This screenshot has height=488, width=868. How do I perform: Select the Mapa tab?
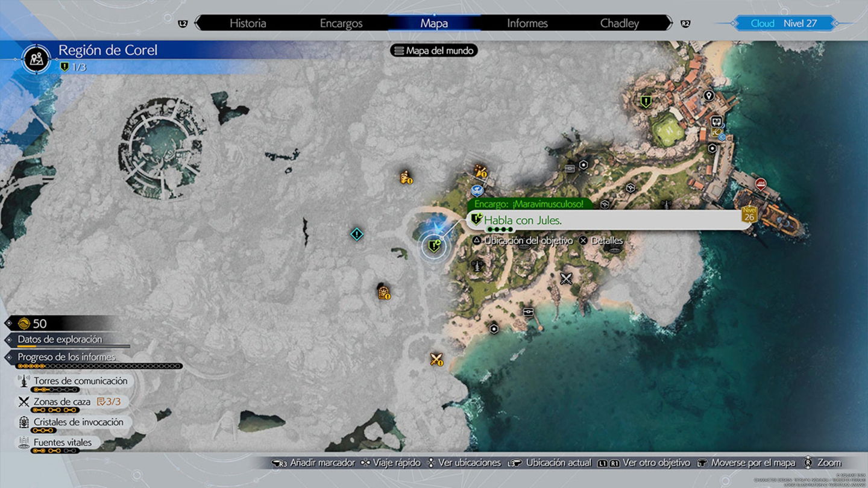pyautogui.click(x=434, y=23)
